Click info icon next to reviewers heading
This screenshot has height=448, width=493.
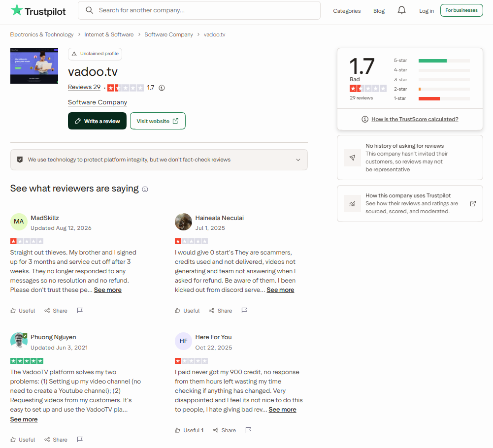click(x=145, y=189)
